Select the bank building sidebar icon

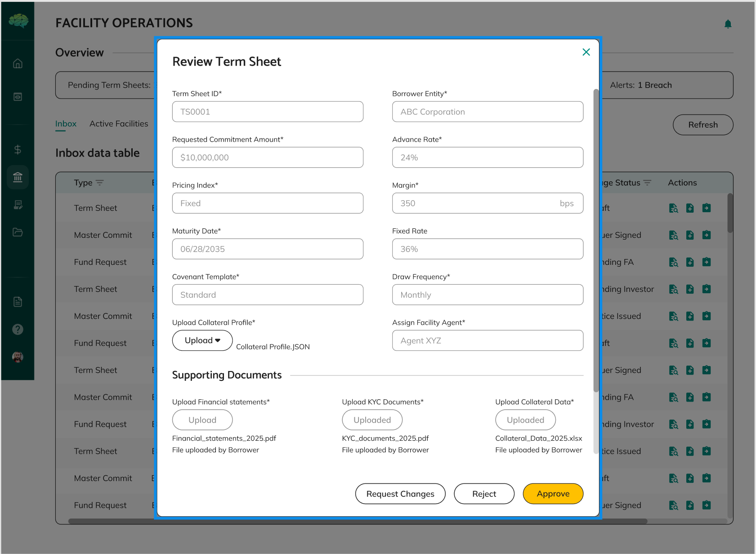[18, 177]
